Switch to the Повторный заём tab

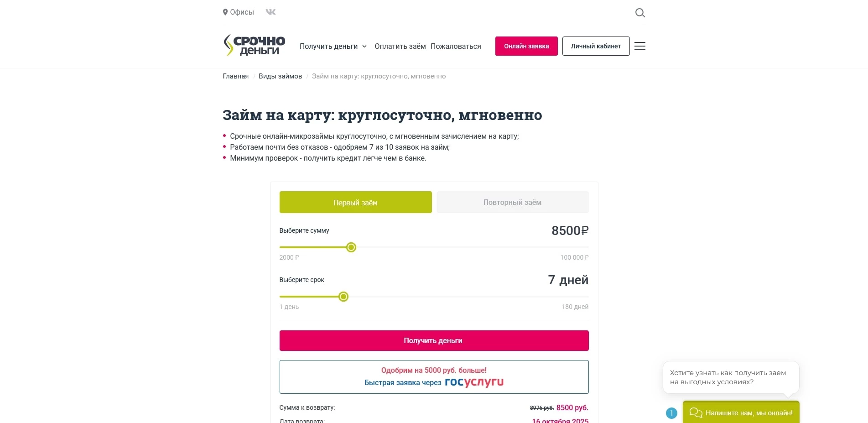512,202
